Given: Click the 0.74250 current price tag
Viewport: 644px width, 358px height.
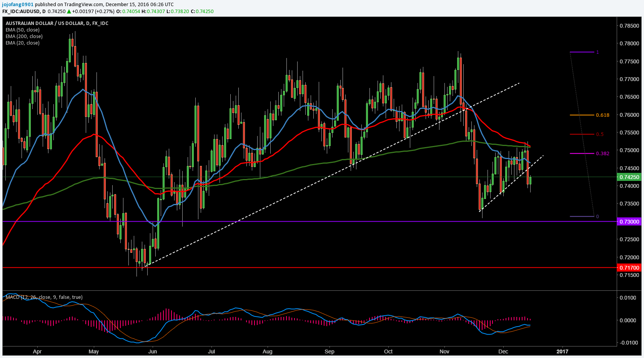Looking at the screenshot, I should pos(629,177).
